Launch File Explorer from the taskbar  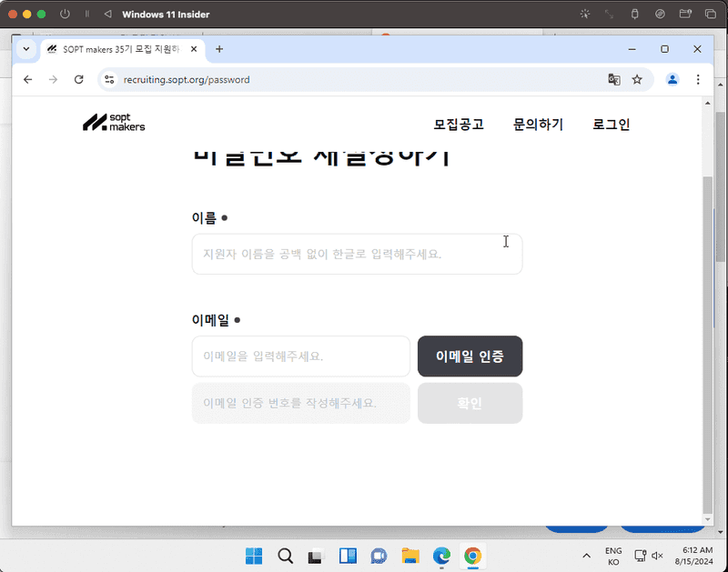[409, 555]
